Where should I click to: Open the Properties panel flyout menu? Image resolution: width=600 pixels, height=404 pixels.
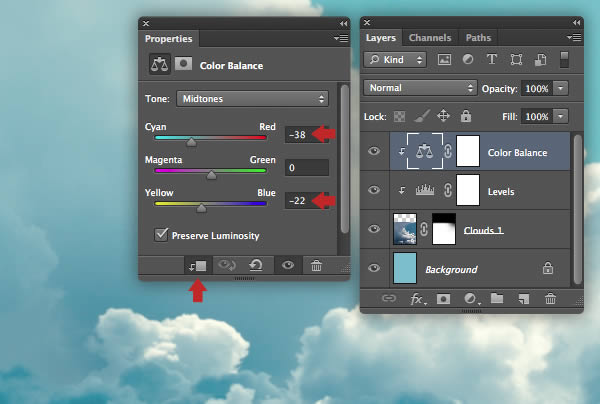[341, 38]
